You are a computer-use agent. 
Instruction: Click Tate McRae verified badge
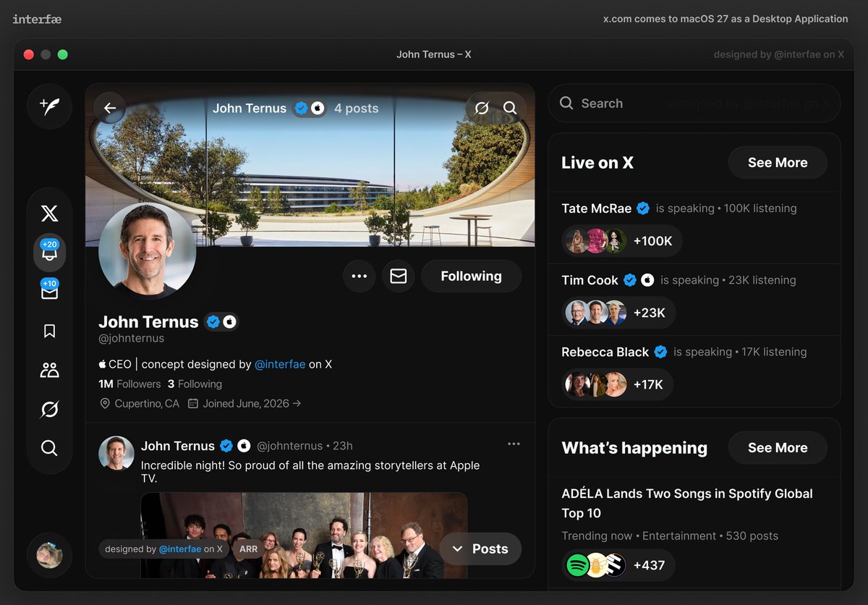coord(643,208)
